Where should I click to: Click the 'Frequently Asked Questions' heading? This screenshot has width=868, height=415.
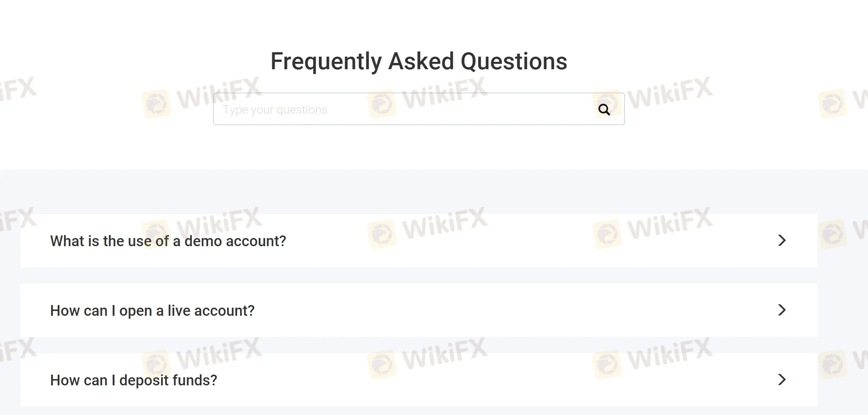[x=419, y=61]
